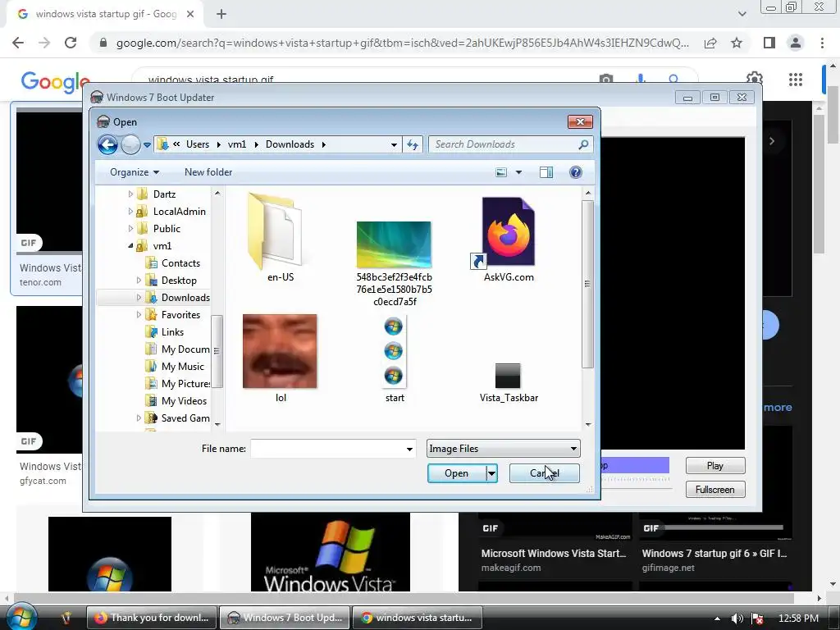Click the Change your view icon
Image resolution: width=840 pixels, height=630 pixels.
coord(501,172)
